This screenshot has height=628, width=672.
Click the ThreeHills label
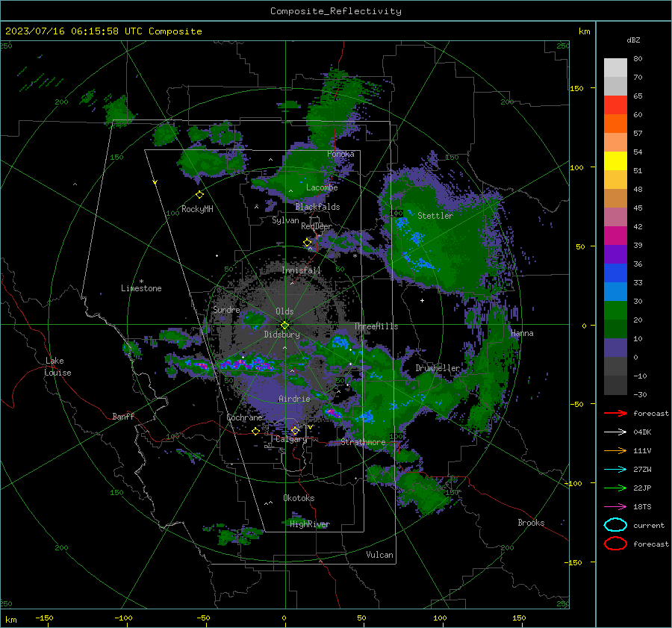click(x=376, y=326)
